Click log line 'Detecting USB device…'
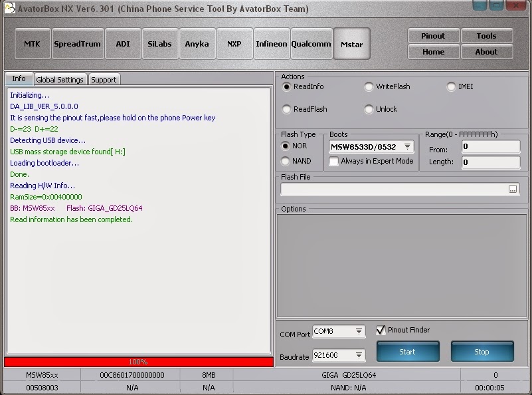This screenshot has width=532, height=395. coord(48,140)
